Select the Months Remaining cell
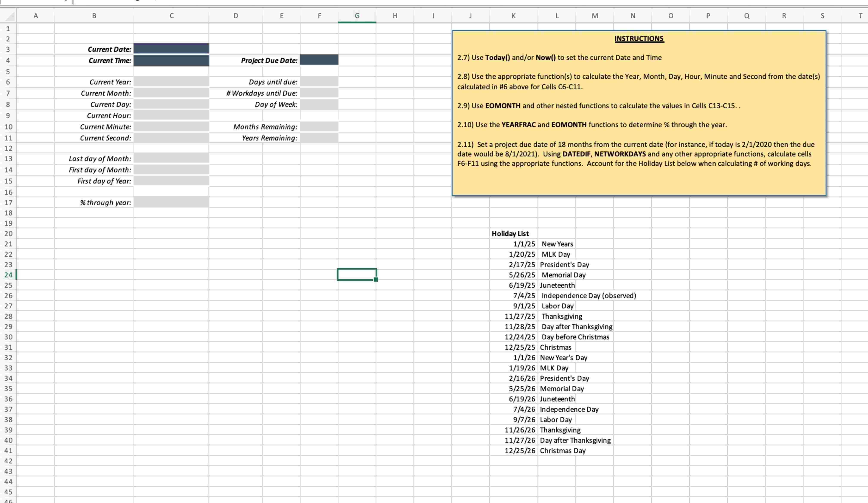The image size is (868, 503). click(319, 127)
